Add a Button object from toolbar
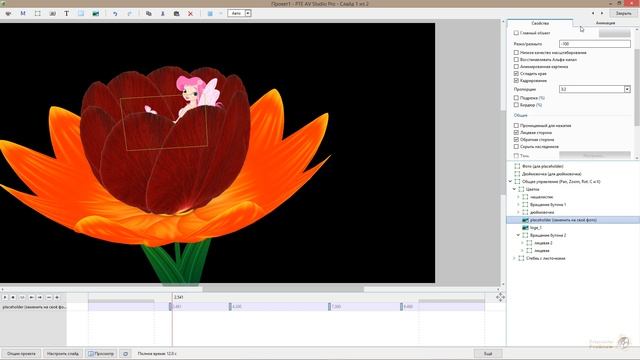Screen dimensions: 640x360 click(52, 13)
